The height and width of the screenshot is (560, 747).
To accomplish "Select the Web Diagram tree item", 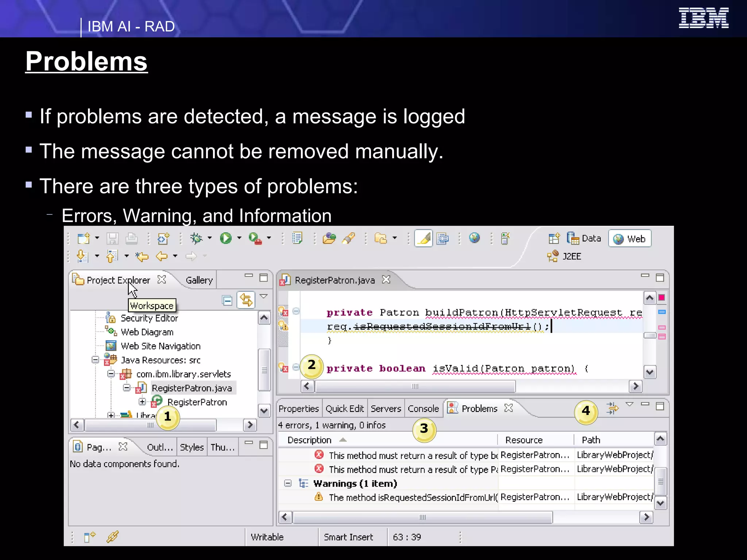I will pyautogui.click(x=147, y=332).
